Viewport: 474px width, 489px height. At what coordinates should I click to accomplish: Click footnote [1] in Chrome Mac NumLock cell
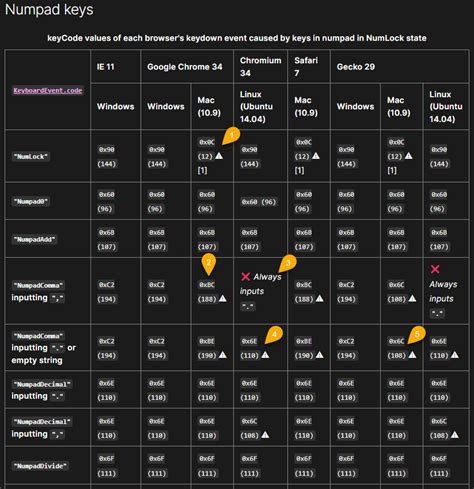point(202,171)
